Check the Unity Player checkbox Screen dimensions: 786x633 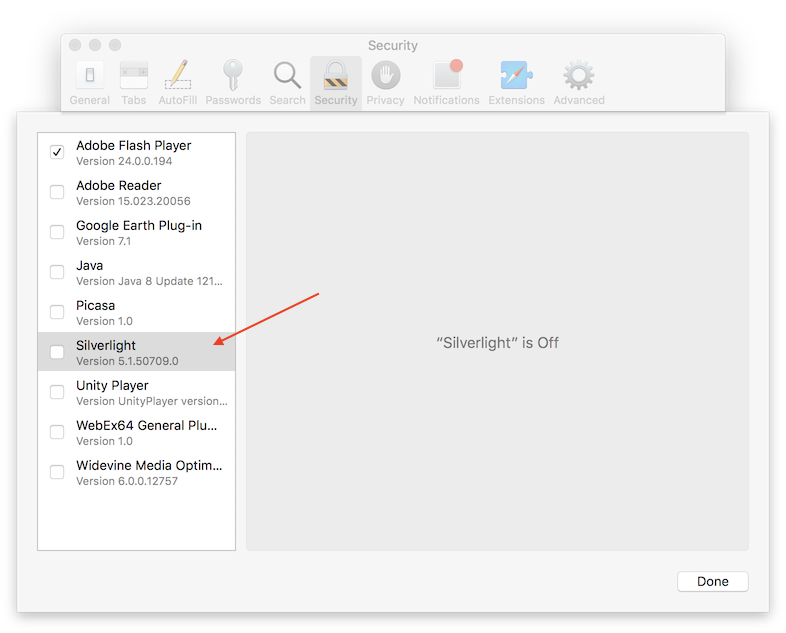tap(57, 392)
